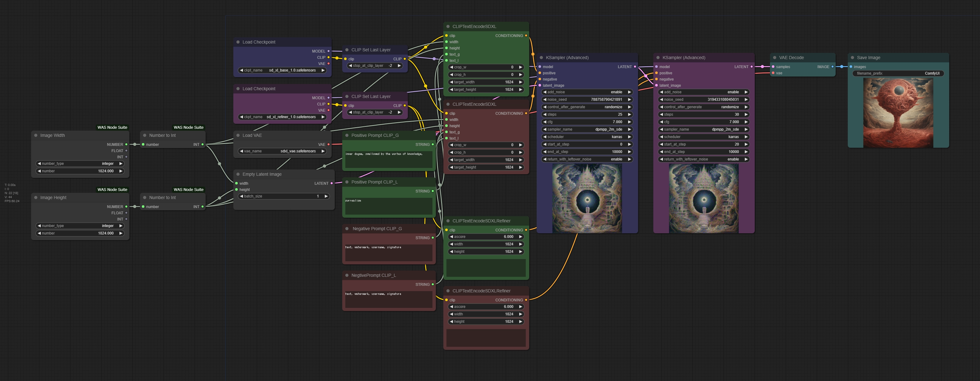Click the filename_prefix field showing ComfyUI
The image size is (980, 381).
898,73
